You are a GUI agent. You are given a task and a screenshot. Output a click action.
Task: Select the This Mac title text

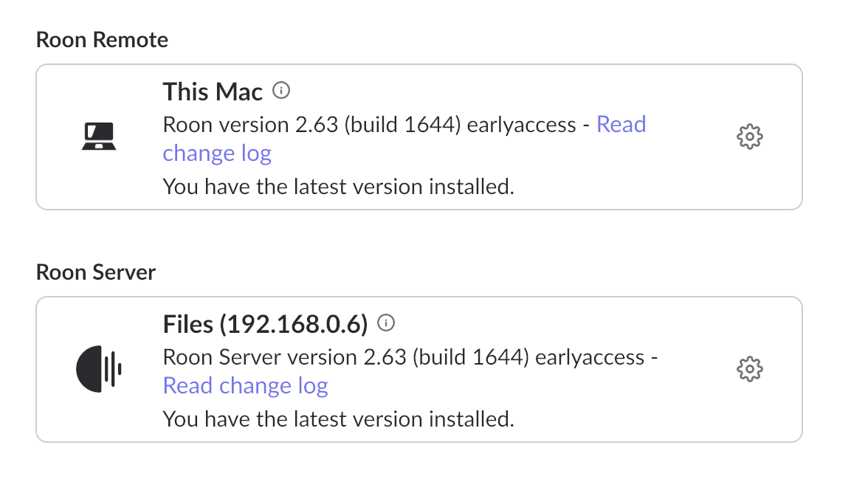tap(213, 92)
